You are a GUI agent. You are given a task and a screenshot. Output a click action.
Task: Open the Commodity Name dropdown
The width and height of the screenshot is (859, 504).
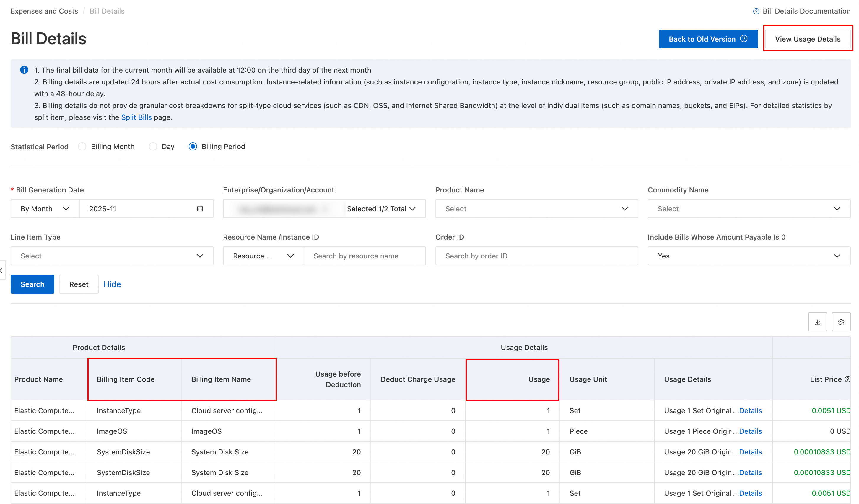[749, 209]
